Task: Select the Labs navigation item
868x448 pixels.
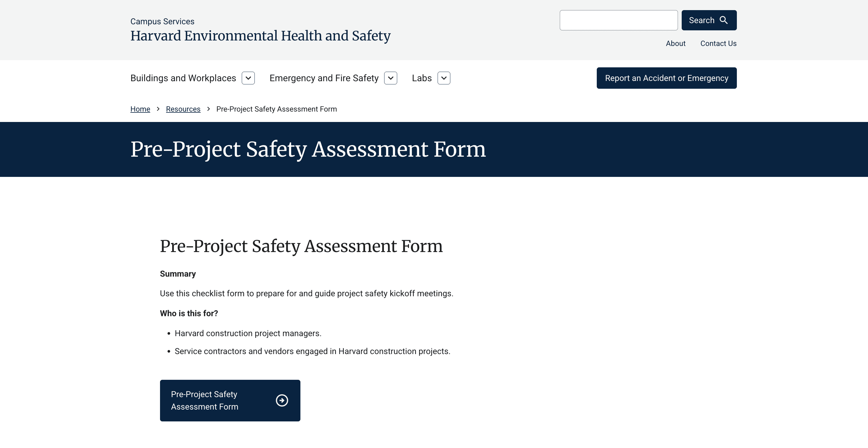Action: click(x=421, y=78)
